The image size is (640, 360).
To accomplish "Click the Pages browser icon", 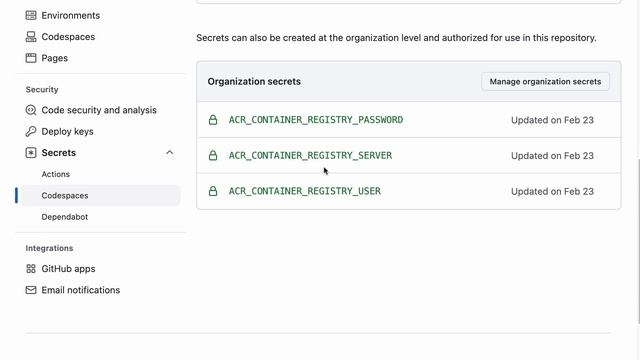I will click(31, 58).
